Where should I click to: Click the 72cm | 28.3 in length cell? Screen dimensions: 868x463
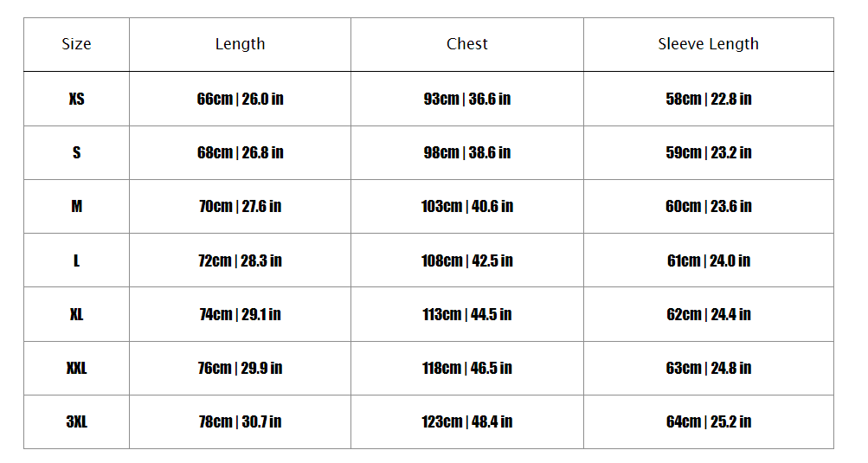[x=240, y=260]
